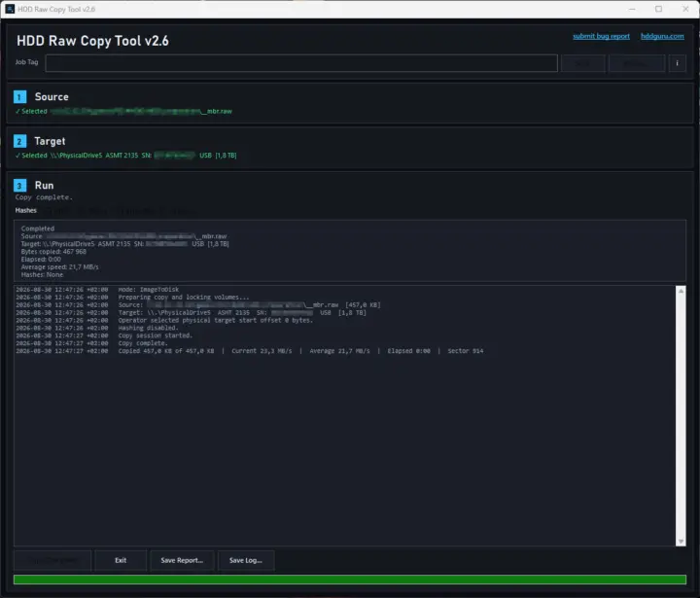Click the "Copy complete." status under Run
Viewport: 700px width, 598px height.
(44, 197)
